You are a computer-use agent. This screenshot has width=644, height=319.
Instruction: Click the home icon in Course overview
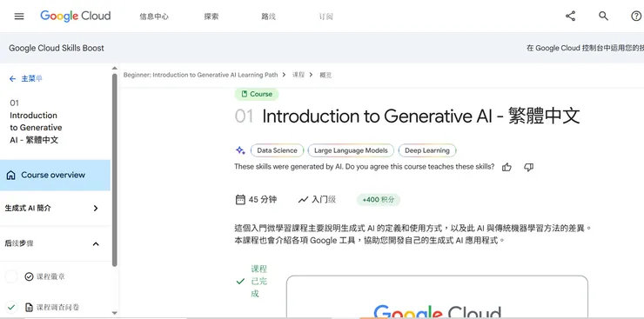11,175
